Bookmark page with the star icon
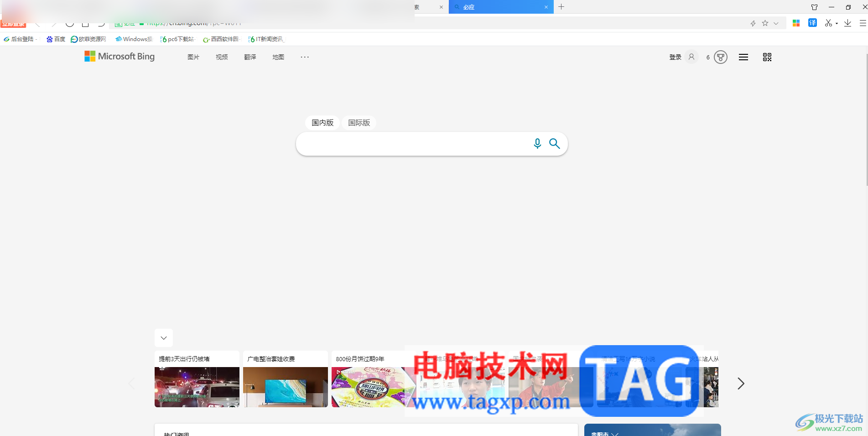868x436 pixels. tap(765, 23)
